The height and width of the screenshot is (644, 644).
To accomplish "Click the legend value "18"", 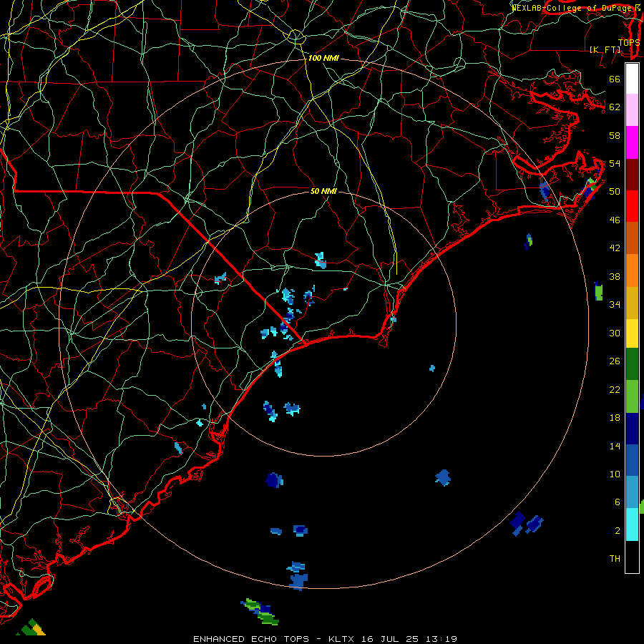I will point(615,418).
